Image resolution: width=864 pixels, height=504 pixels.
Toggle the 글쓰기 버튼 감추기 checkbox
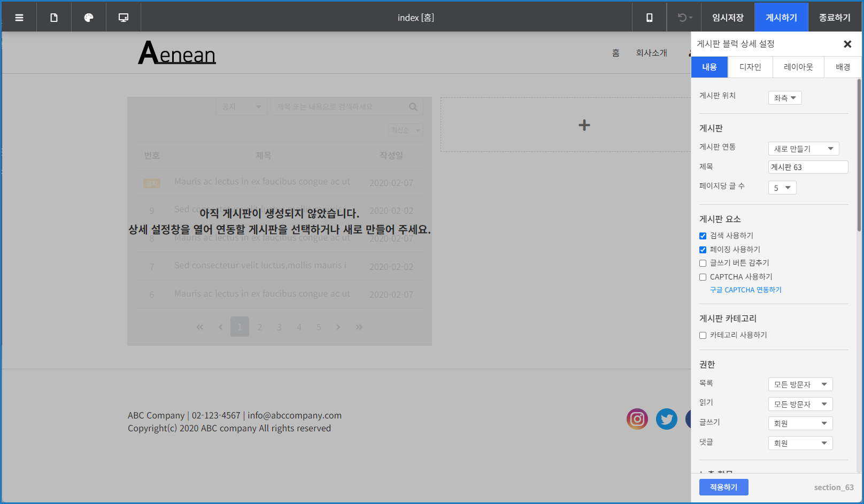click(x=703, y=263)
